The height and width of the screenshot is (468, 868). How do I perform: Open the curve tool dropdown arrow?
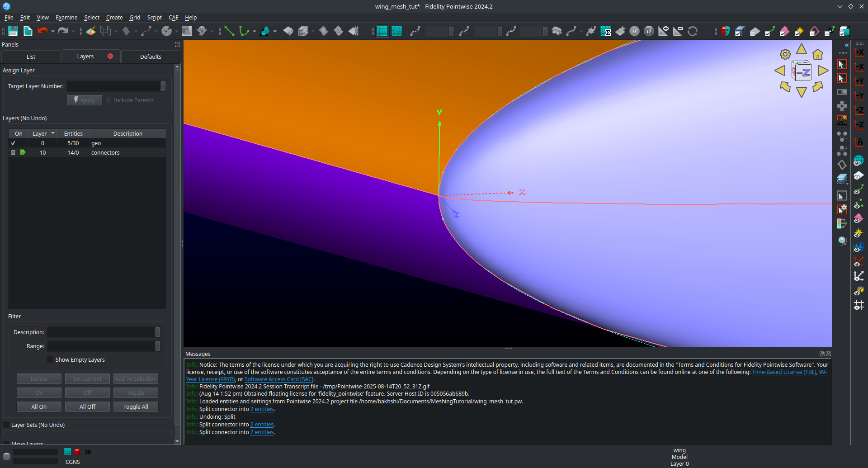click(255, 31)
